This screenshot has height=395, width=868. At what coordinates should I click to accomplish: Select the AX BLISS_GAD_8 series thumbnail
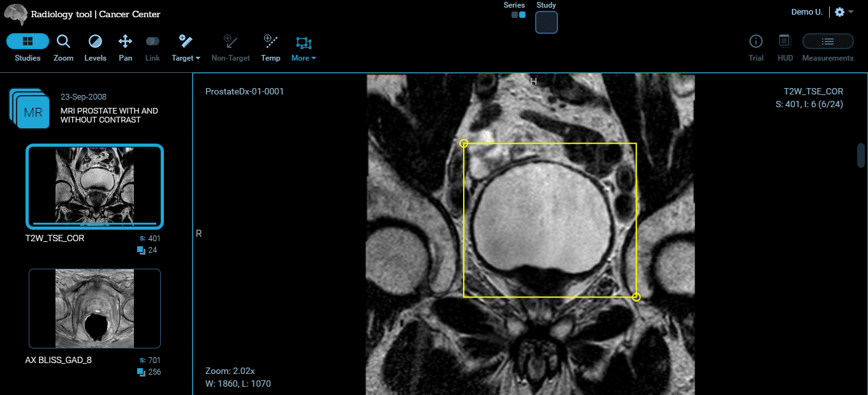coord(94,308)
